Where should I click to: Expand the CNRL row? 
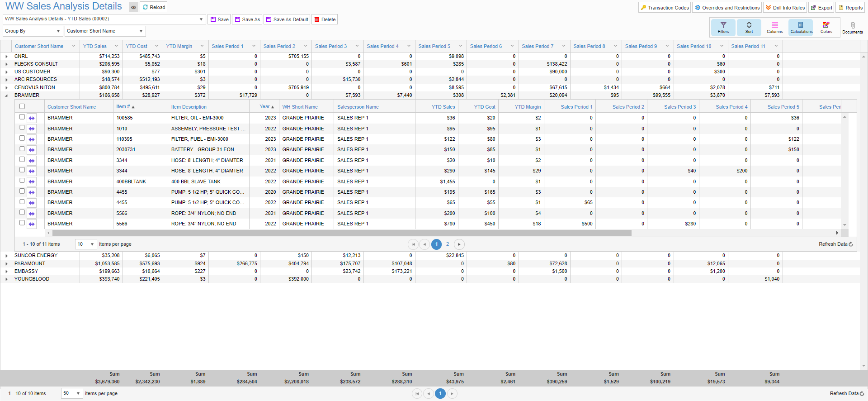[x=6, y=57]
